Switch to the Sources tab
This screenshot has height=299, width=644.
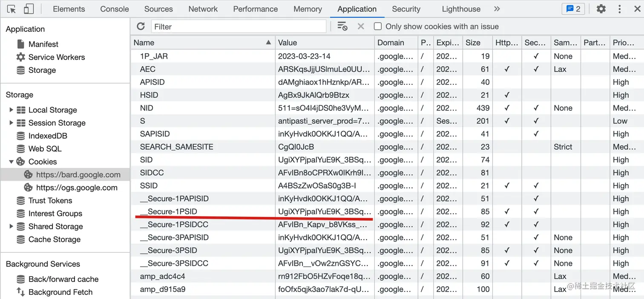[x=158, y=9]
